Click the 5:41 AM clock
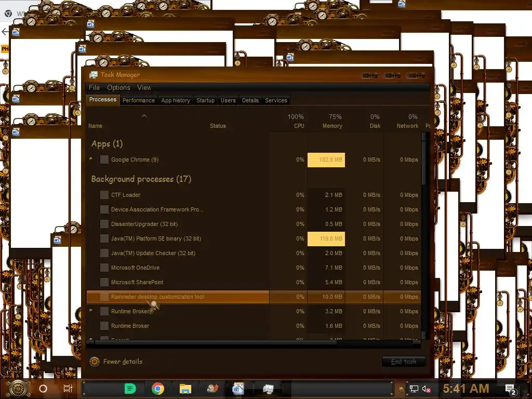 pyautogui.click(x=466, y=389)
